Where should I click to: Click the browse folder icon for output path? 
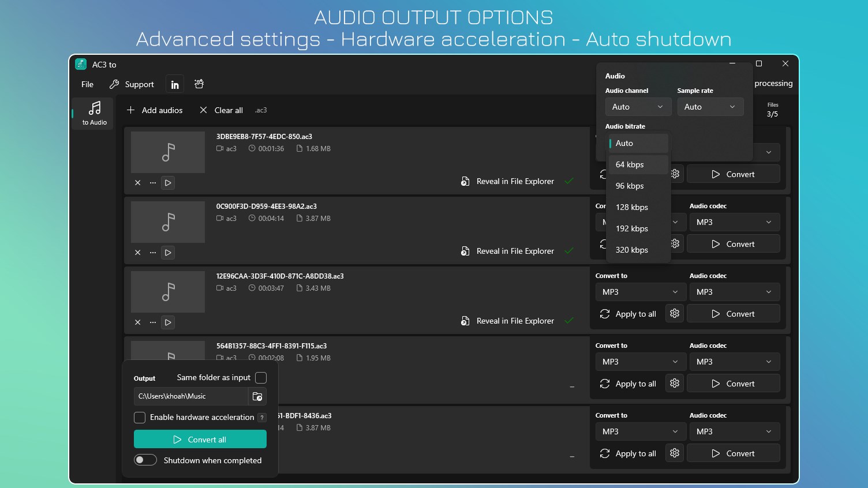257,396
